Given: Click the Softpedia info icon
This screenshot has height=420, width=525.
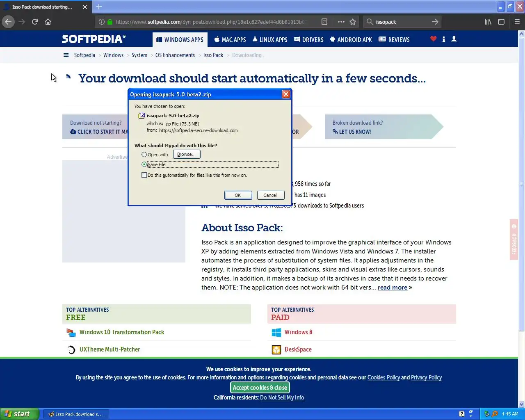Looking at the screenshot, I should (x=444, y=39).
